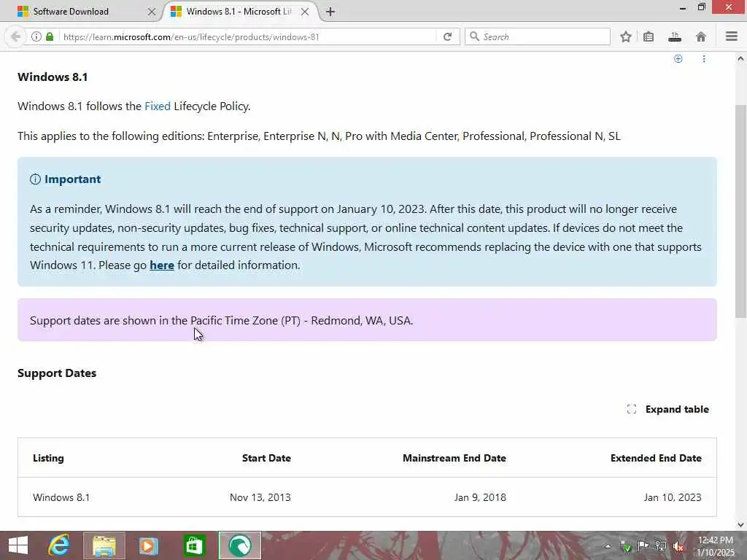Close the Software Download tab
This screenshot has width=747, height=560.
click(x=152, y=12)
